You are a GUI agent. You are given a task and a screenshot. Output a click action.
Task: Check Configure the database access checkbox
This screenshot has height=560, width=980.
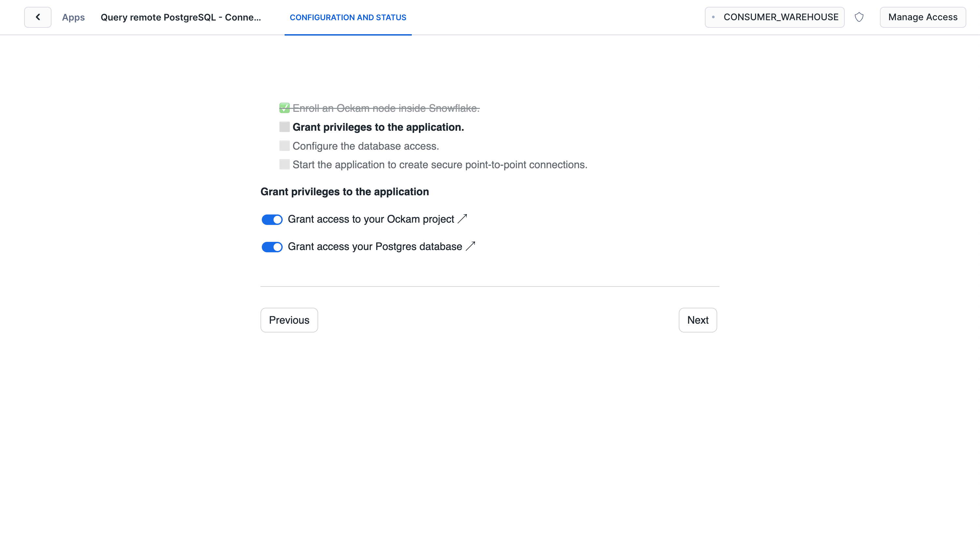pos(284,146)
